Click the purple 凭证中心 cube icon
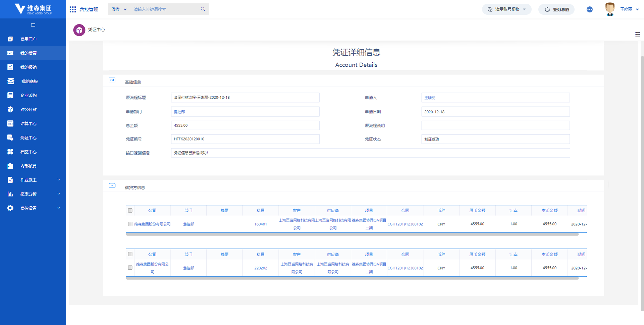 click(x=79, y=30)
